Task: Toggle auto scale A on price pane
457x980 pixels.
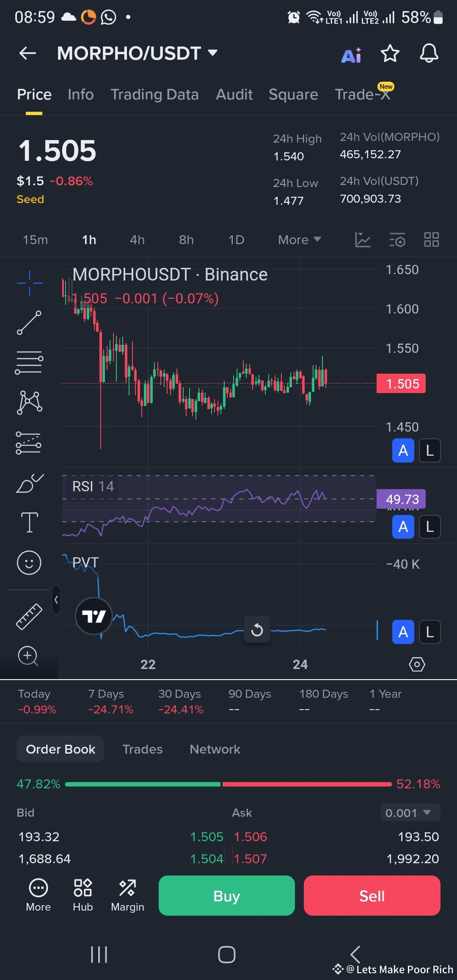Action: (x=403, y=451)
